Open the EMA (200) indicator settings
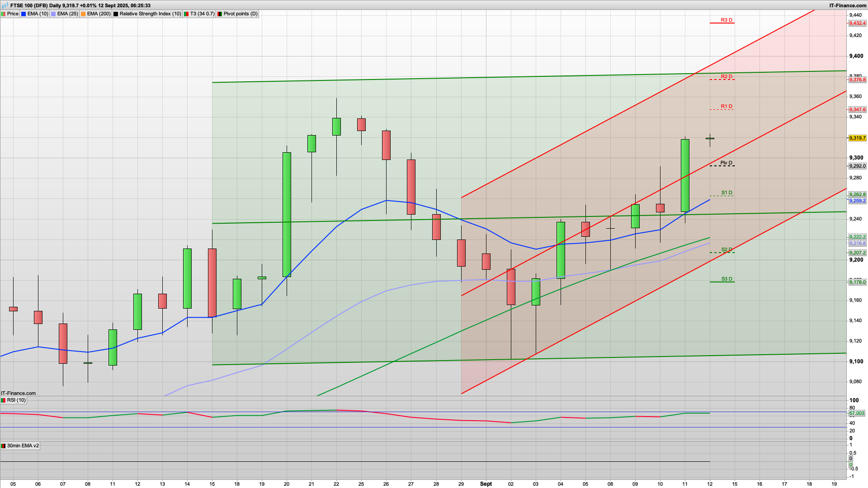 tap(96, 14)
